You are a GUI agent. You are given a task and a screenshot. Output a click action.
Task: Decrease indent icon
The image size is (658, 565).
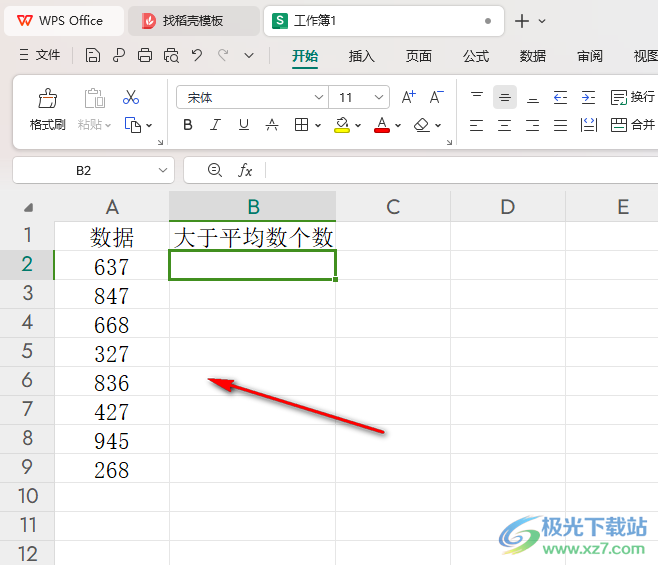point(560,97)
